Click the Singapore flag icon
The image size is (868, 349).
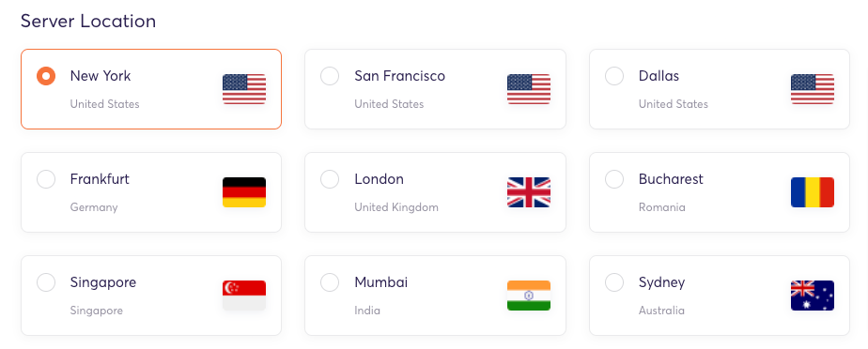click(x=244, y=296)
